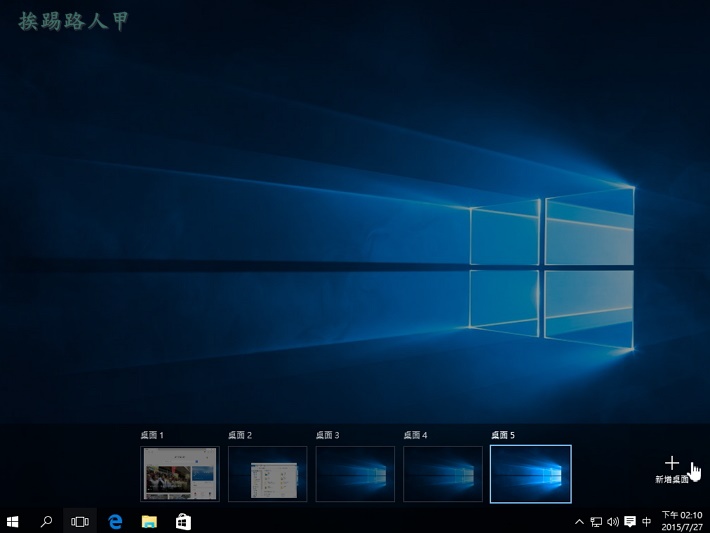Open the taskbar search magnifier
This screenshot has height=533, width=710.
(x=46, y=522)
